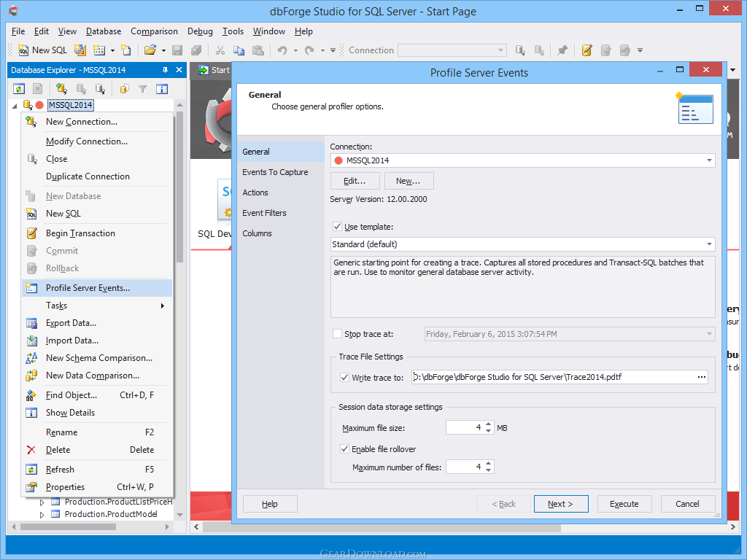Switch to Events To Capture page
The width and height of the screenshot is (747, 560).
(x=275, y=172)
